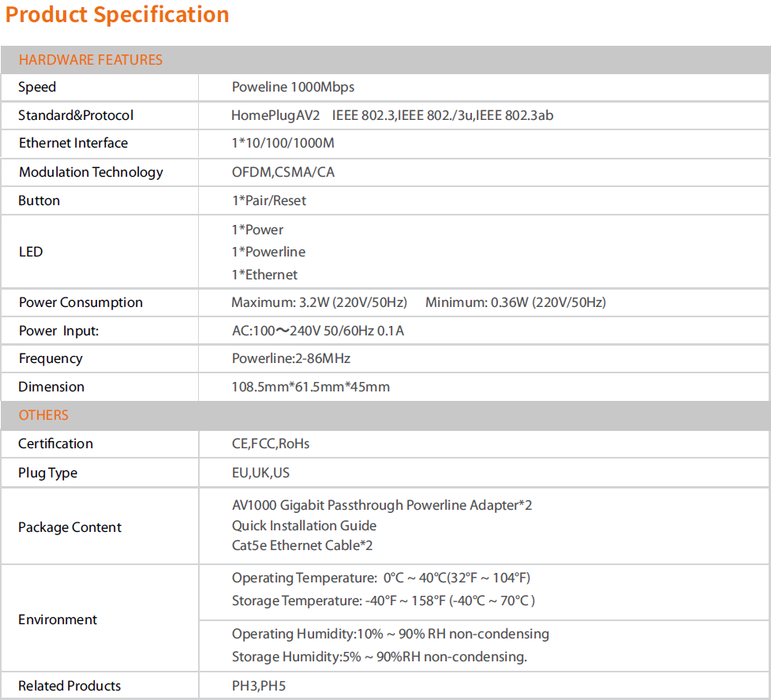Select the AC:100~240V power input value

[318, 331]
